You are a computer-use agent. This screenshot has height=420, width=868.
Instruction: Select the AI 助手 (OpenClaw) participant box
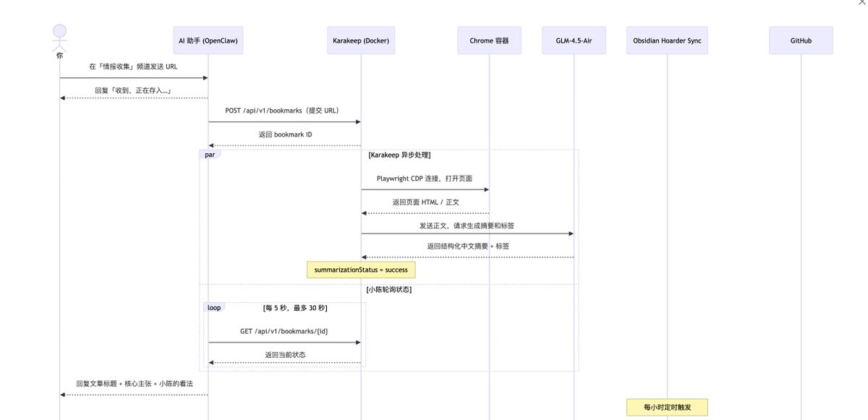coord(208,40)
